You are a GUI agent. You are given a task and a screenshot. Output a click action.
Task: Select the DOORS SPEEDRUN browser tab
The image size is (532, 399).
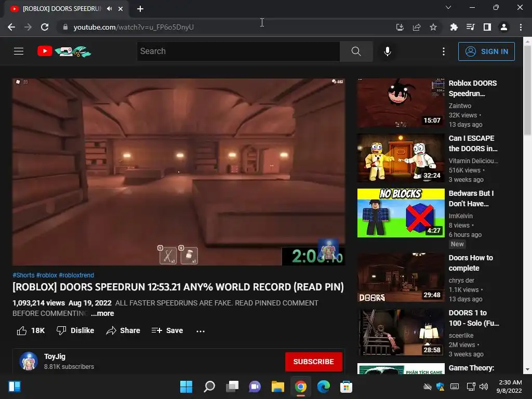click(x=66, y=9)
